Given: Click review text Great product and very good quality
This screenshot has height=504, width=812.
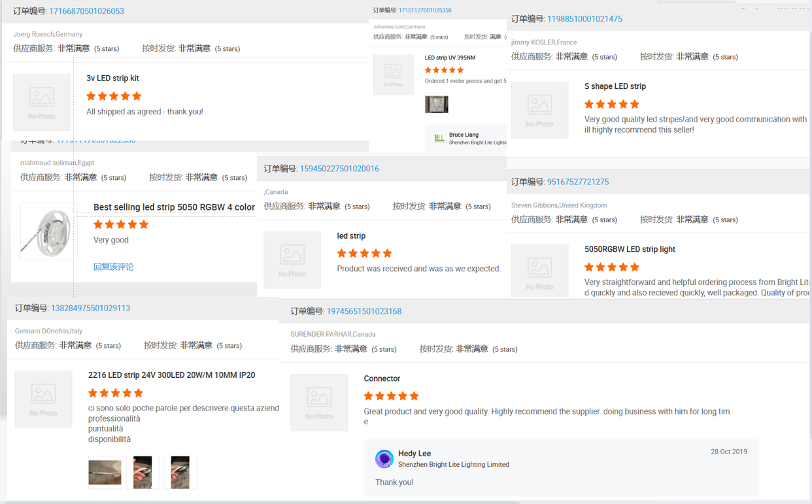Looking at the screenshot, I should pyautogui.click(x=547, y=416).
